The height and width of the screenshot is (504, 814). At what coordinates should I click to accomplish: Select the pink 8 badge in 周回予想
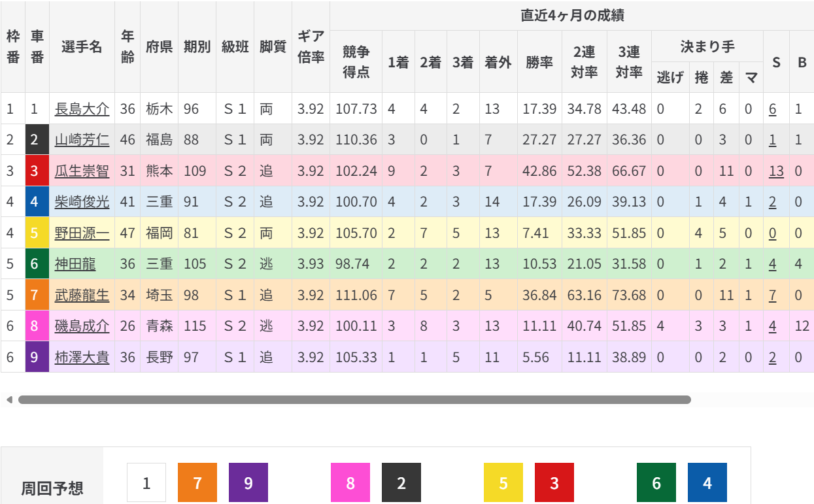click(x=350, y=482)
